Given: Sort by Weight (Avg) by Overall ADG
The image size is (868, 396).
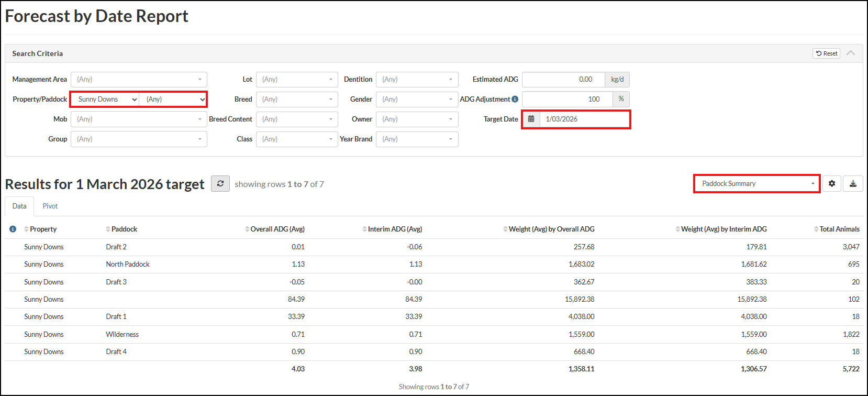Looking at the screenshot, I should (549, 229).
